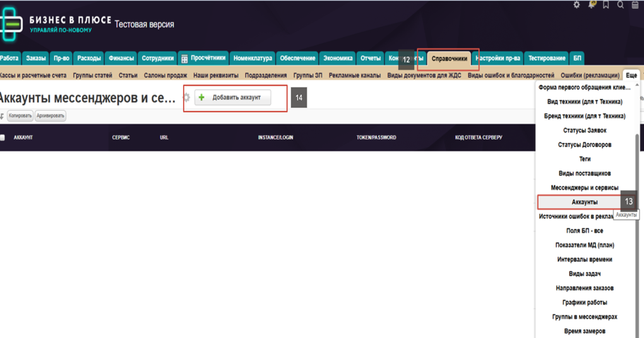The height and width of the screenshot is (338, 644).
Task: Click the Копировать button
Action: pyautogui.click(x=20, y=116)
